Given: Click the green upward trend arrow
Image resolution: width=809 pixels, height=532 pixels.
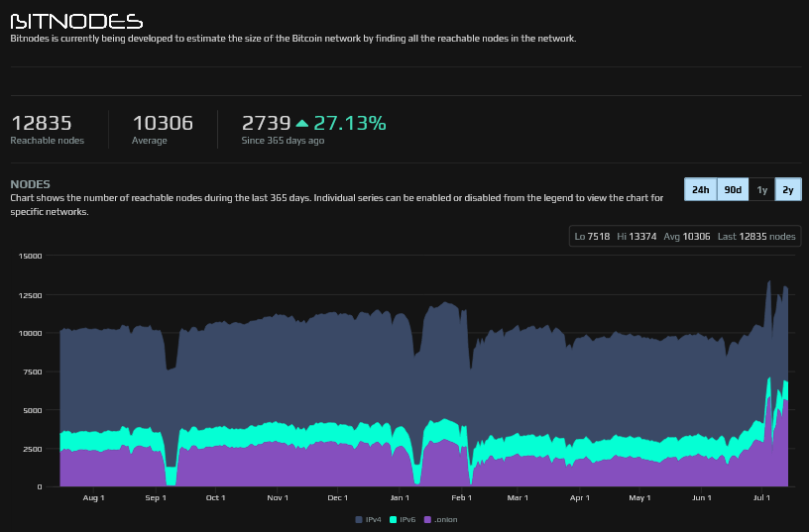Looking at the screenshot, I should pyautogui.click(x=302, y=124).
